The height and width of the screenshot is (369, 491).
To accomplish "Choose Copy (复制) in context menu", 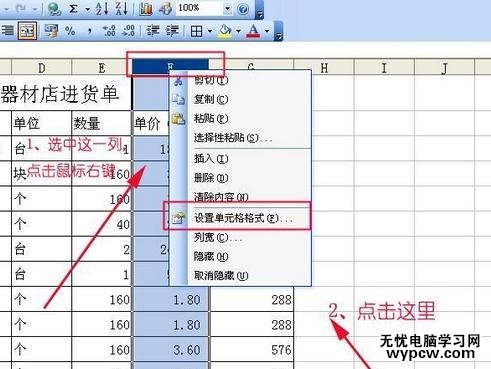I will pos(240,99).
